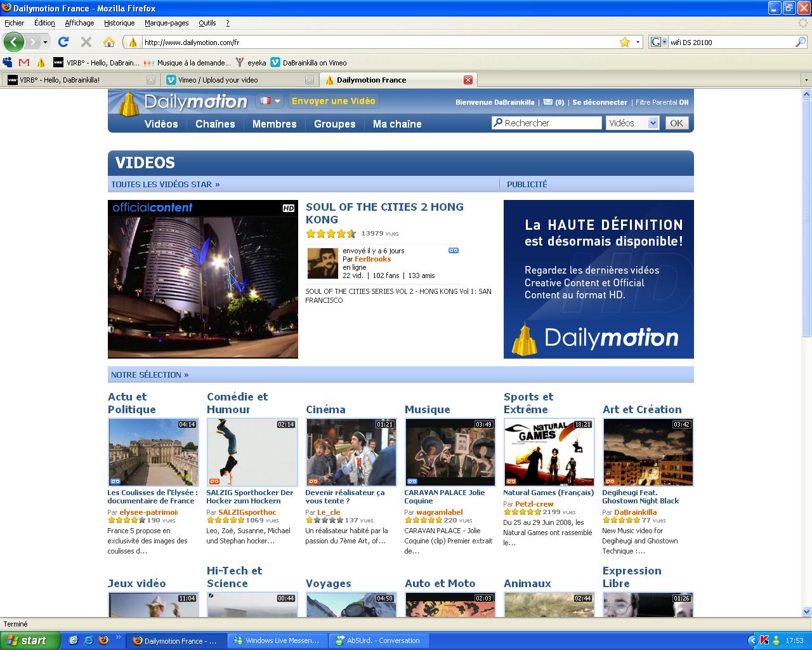Screen dimensions: 812x650
Task: Close the Vimeo Upload your video tab
Action: [310, 80]
